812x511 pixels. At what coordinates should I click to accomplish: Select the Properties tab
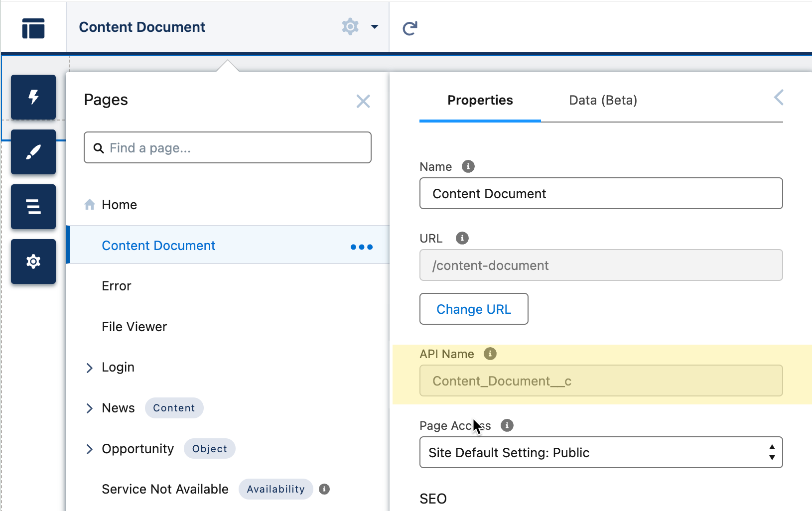[x=480, y=101]
